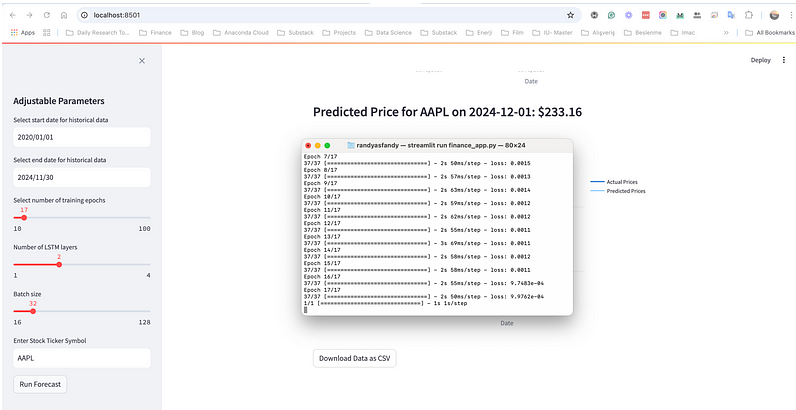Click the Epoch 10/17 line in the terminal
The width and height of the screenshot is (796, 410).
pyautogui.click(x=322, y=196)
